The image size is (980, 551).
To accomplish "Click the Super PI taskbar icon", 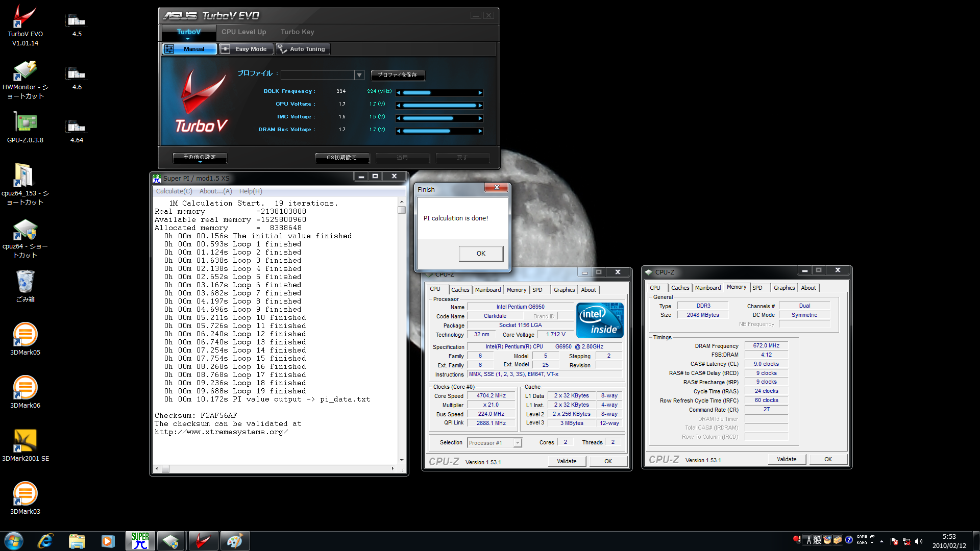I will coord(140,541).
